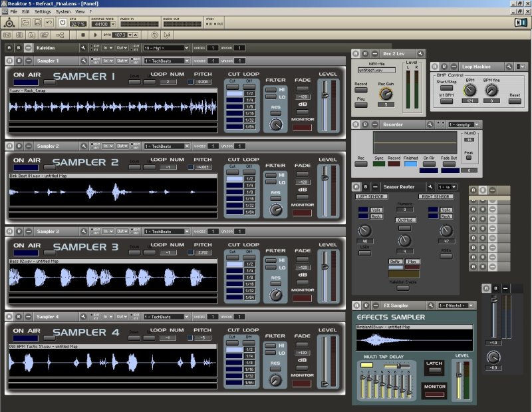Click the undo arrow toolbar icon
This screenshot has width=532, height=412.
tap(49, 23)
